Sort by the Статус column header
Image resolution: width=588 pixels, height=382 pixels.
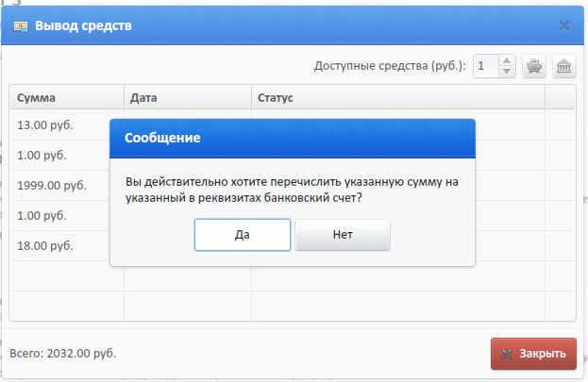coord(398,98)
